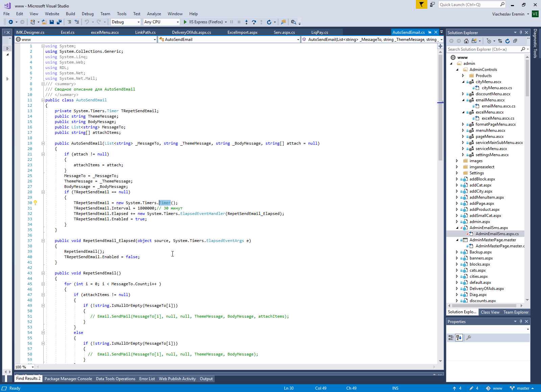This screenshot has width=541, height=392.
Task: Click the Send Feedback icon
Action: click(x=432, y=4)
